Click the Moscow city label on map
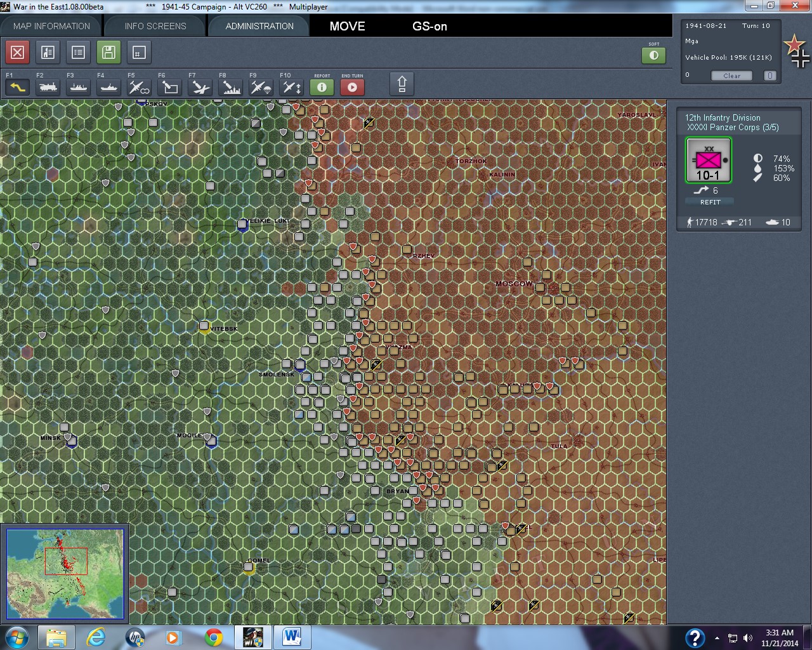Viewport: 812px width, 650px height. click(x=514, y=284)
